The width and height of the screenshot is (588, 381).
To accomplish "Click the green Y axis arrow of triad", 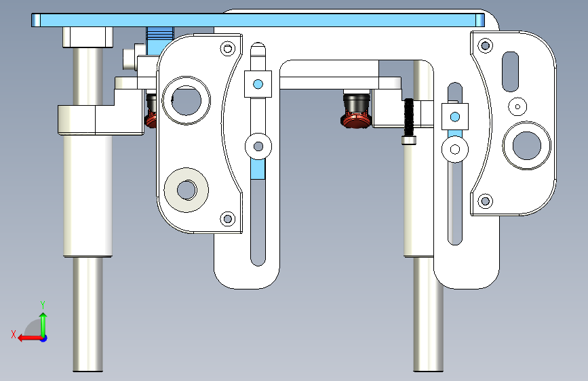I will tap(43, 325).
